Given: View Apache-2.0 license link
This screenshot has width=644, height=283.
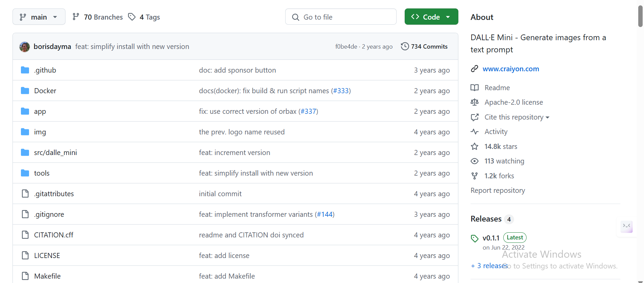Looking at the screenshot, I should [x=514, y=102].
